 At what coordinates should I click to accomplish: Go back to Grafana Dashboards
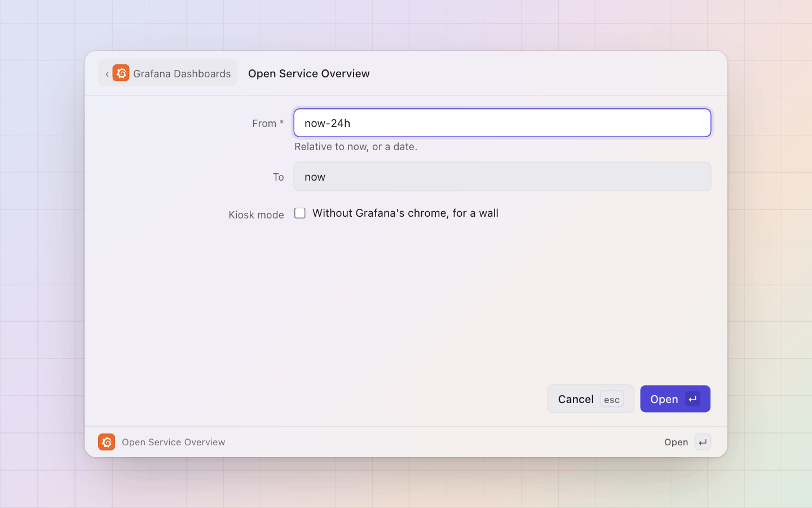[x=168, y=73]
